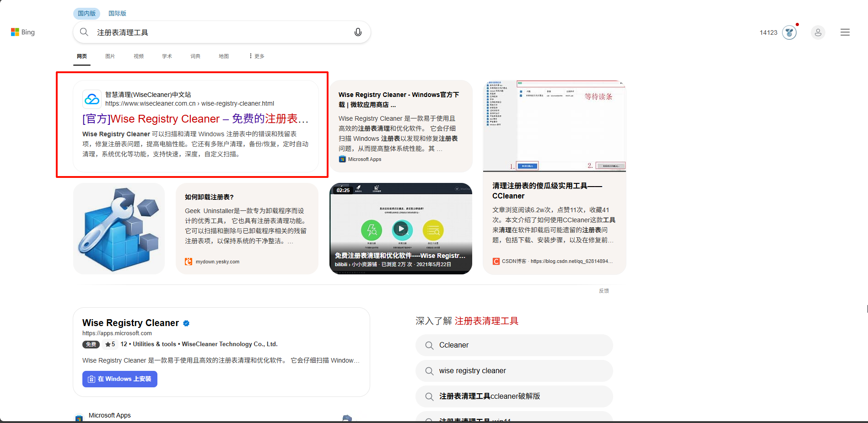Select the 学术 tab
Viewport: 868px width, 423px height.
coord(167,56)
